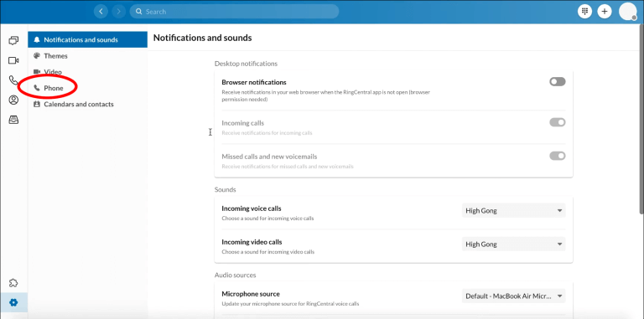Open the Phone handset icon in left rail

(x=13, y=80)
